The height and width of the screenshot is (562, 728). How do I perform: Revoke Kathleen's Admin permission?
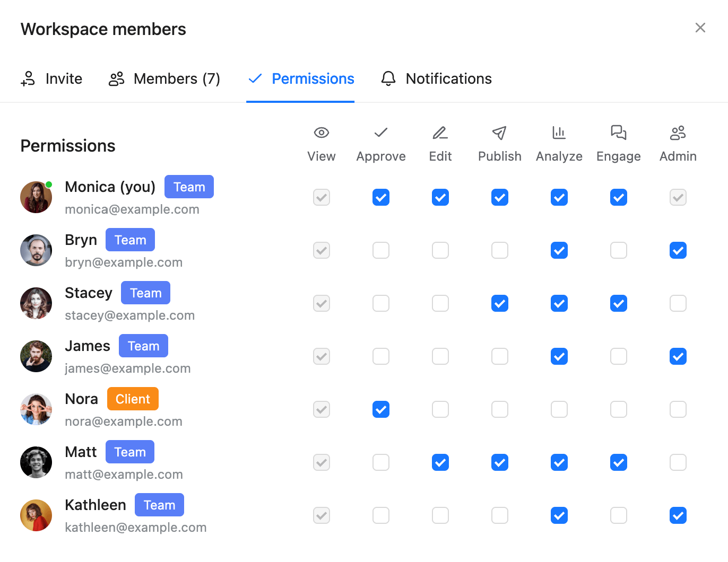pyautogui.click(x=678, y=515)
